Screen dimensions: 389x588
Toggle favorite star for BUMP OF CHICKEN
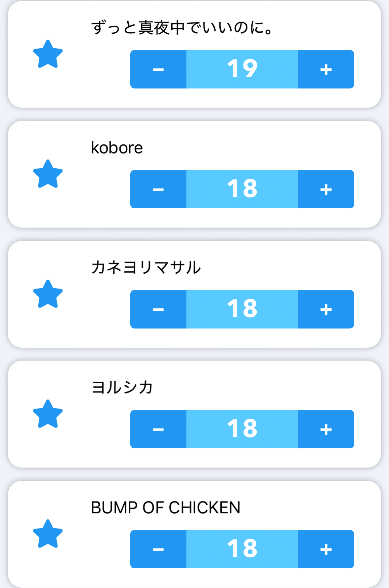point(48,534)
